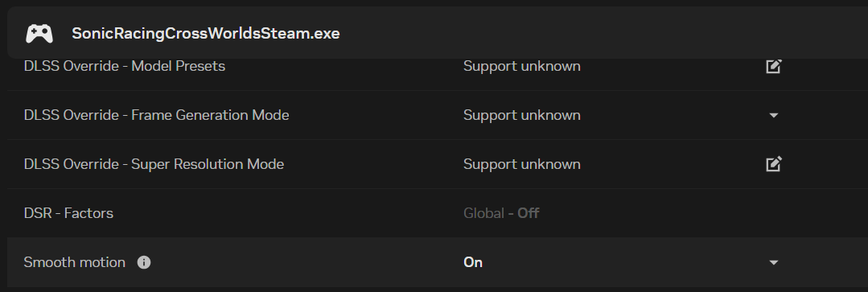
Task: Click Support unknown value for Super Resolution Mode
Action: click(522, 164)
